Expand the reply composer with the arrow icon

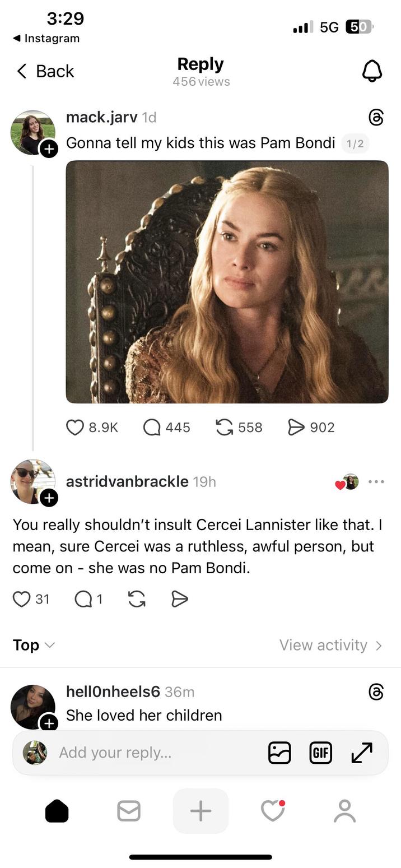pyautogui.click(x=362, y=753)
